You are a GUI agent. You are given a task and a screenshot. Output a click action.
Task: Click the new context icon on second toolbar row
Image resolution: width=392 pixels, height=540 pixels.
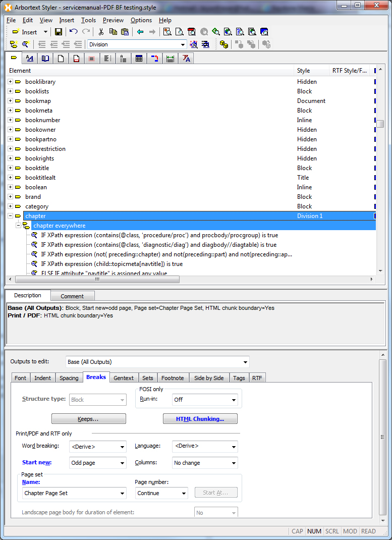(14, 44)
